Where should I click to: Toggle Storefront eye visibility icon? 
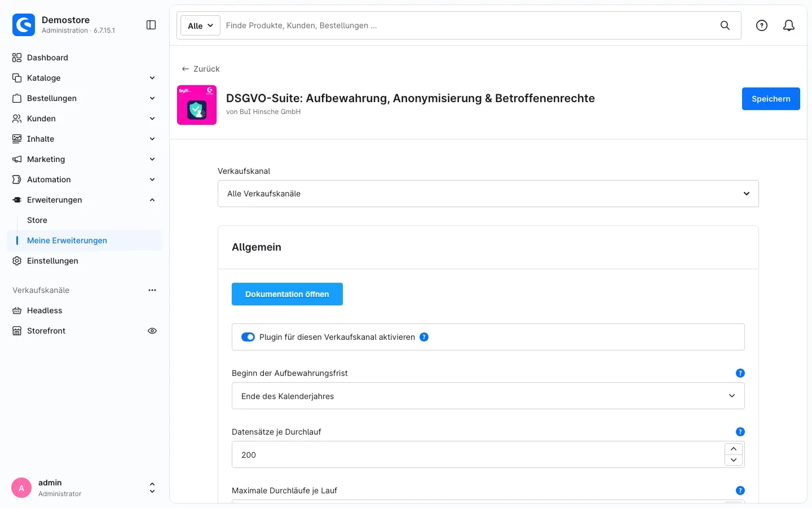pos(152,331)
